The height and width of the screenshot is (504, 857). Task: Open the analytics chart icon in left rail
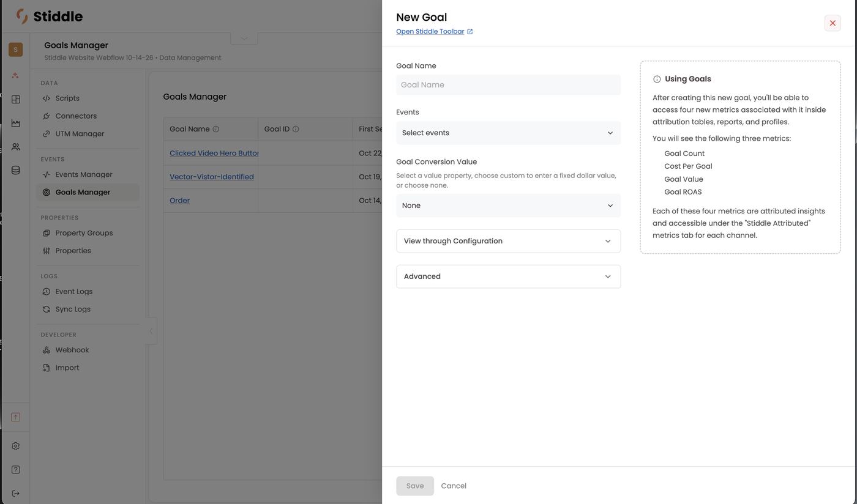point(16,123)
